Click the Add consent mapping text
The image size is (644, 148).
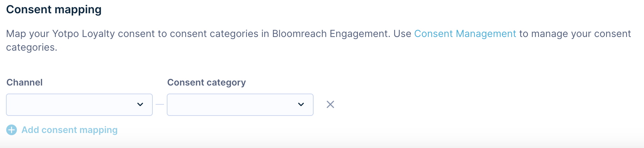(70, 130)
